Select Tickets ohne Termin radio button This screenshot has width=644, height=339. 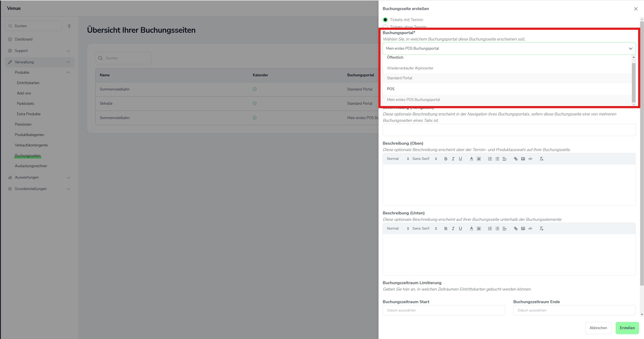pyautogui.click(x=385, y=26)
